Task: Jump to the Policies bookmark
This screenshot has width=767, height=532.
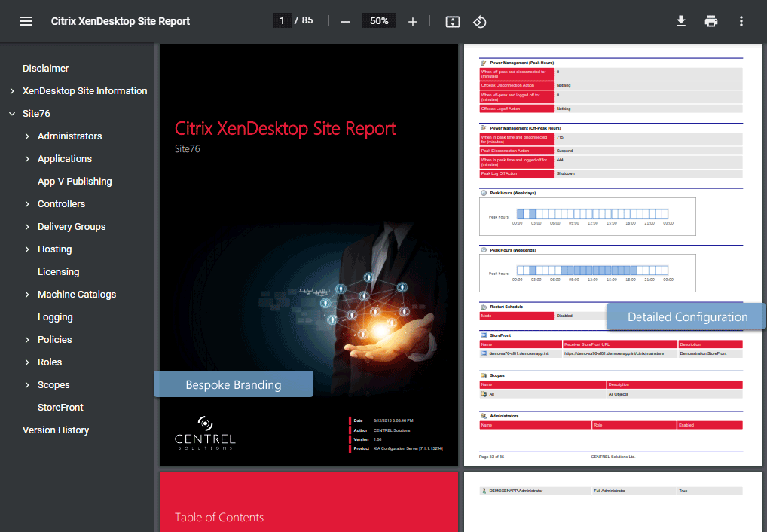Action: click(x=55, y=339)
